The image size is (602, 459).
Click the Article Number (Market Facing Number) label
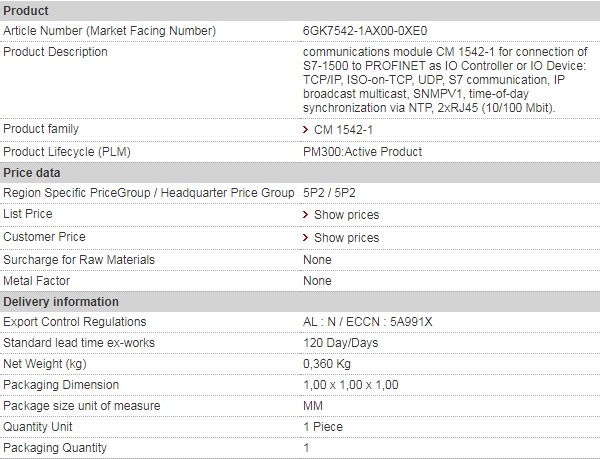109,31
